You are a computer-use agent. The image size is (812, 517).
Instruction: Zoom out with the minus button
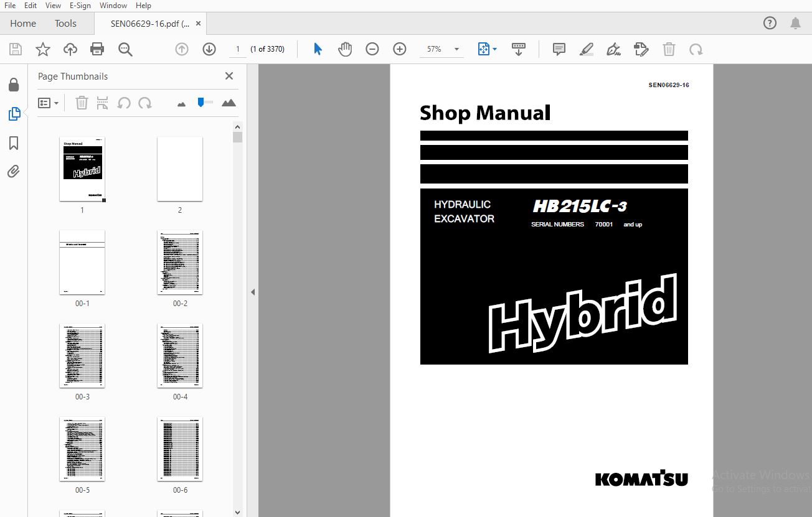[372, 49]
